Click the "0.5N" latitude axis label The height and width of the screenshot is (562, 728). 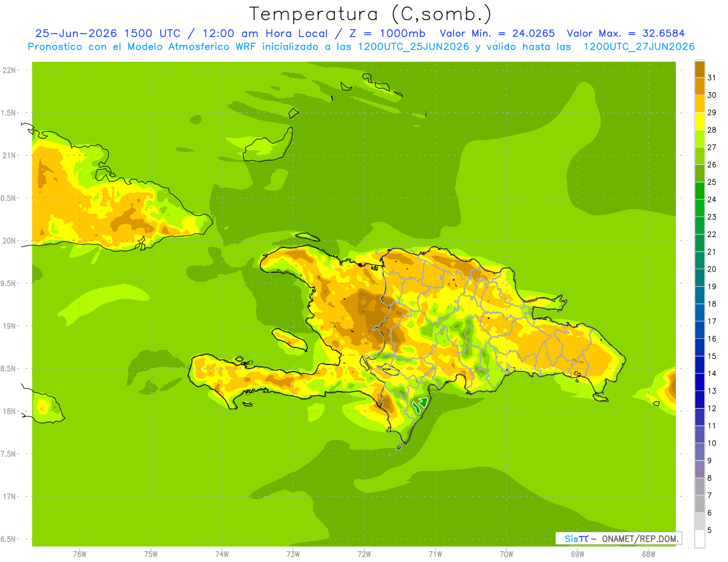(10, 198)
